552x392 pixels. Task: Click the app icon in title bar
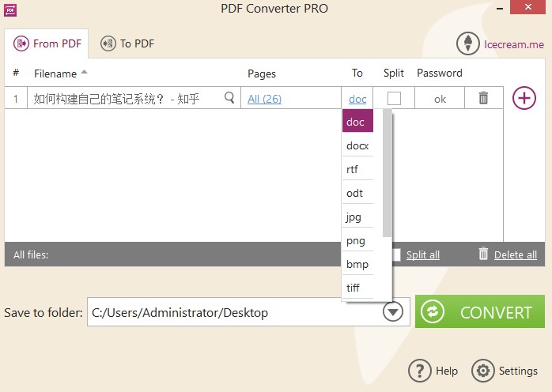[x=10, y=10]
